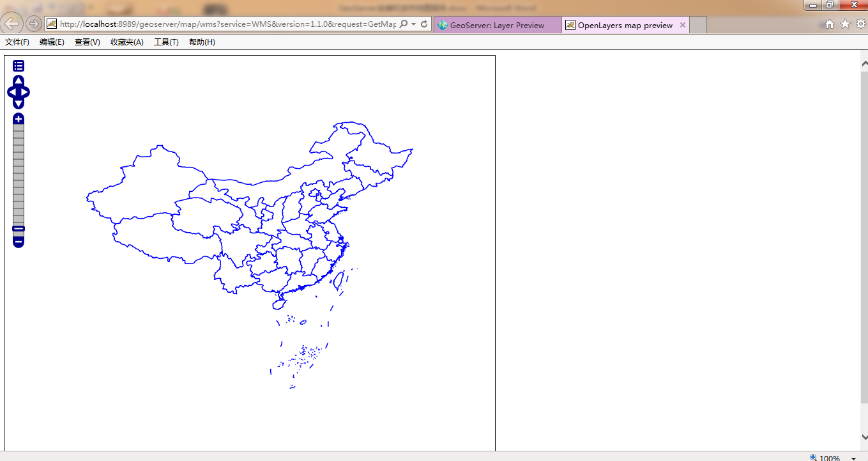Open the 编辑(E) menu

click(x=52, y=42)
